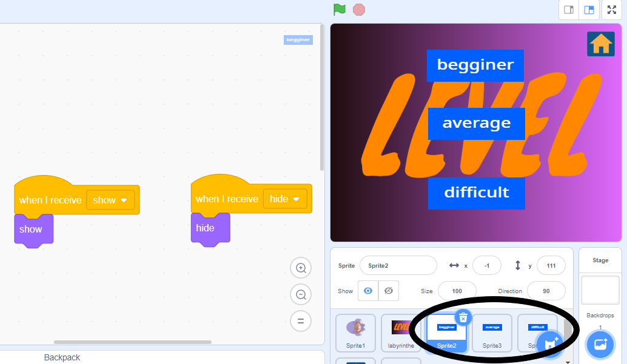Zoom in on the code workspace
The image size is (627, 364).
pos(301,268)
